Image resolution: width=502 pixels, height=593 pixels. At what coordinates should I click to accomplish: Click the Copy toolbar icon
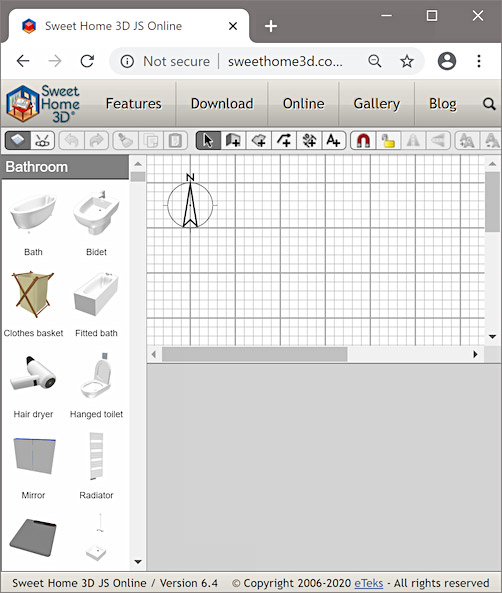(151, 141)
